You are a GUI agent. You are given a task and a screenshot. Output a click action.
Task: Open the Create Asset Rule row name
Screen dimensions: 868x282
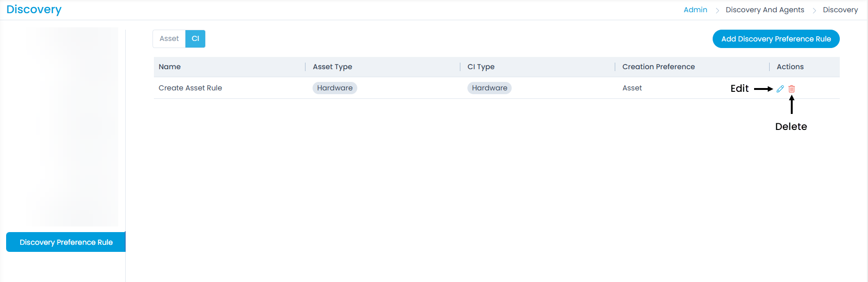coord(190,88)
